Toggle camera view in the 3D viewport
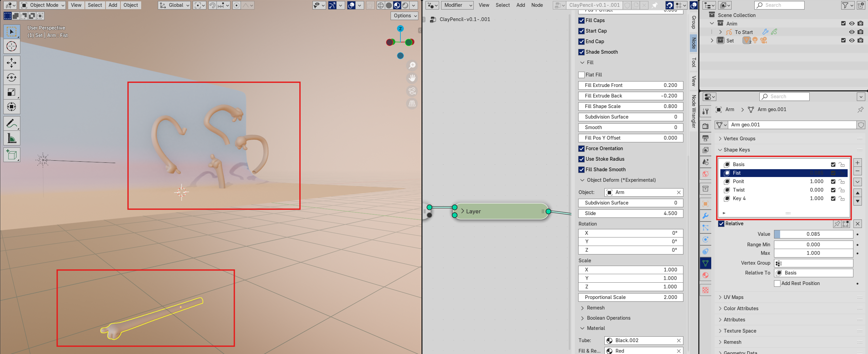The image size is (868, 354). [x=412, y=91]
